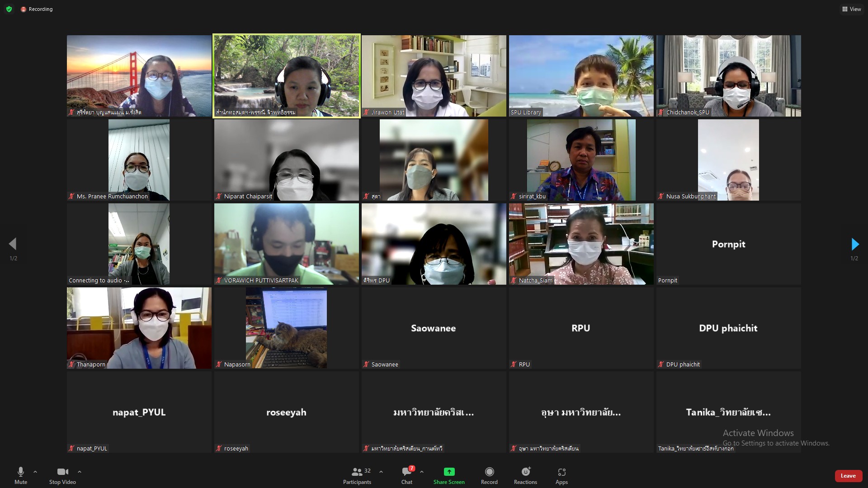Click the Record button icon
868x488 pixels.
pos(489,472)
